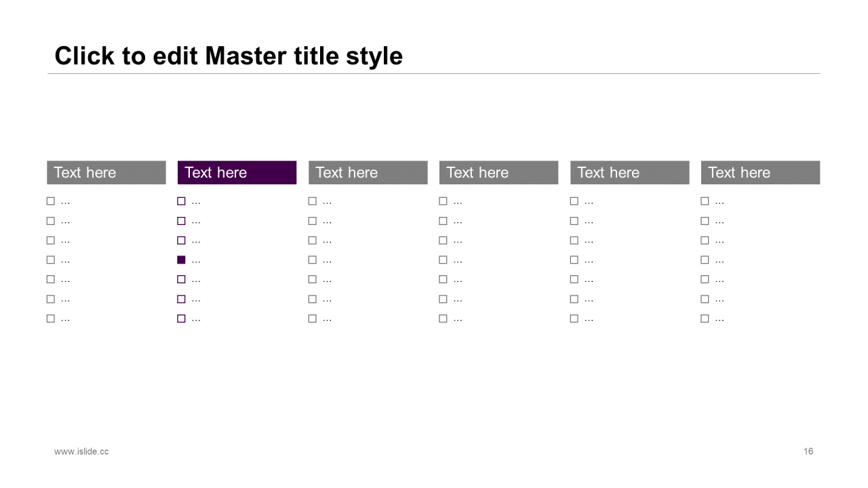Check the first checkbox in fourth column
Viewport: 868px width, 488px height.
[x=443, y=201]
